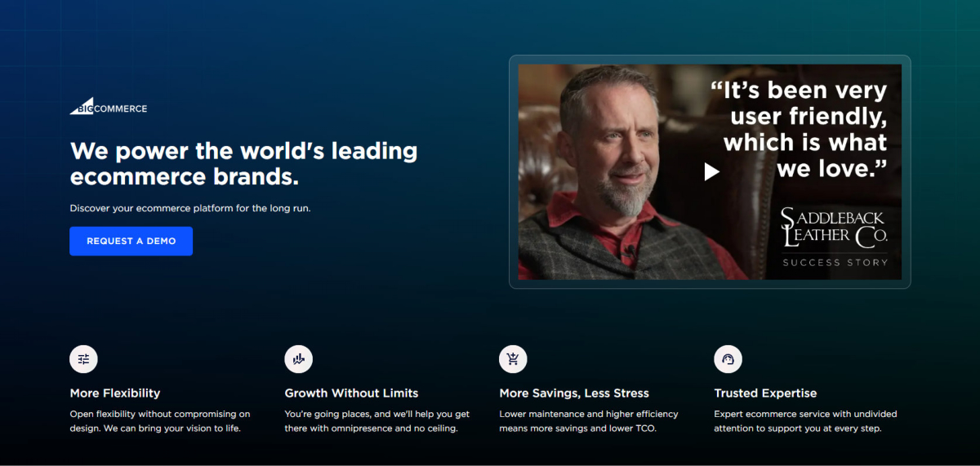Screen dimensions: 980x466
Task: Click the "It's been very user friendly" quote
Action: (x=804, y=129)
